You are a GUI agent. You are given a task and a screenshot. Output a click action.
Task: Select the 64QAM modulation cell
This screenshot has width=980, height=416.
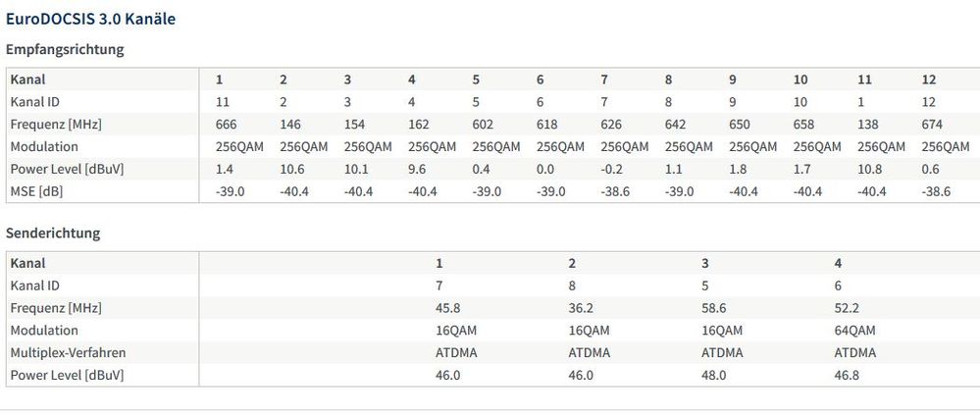854,330
